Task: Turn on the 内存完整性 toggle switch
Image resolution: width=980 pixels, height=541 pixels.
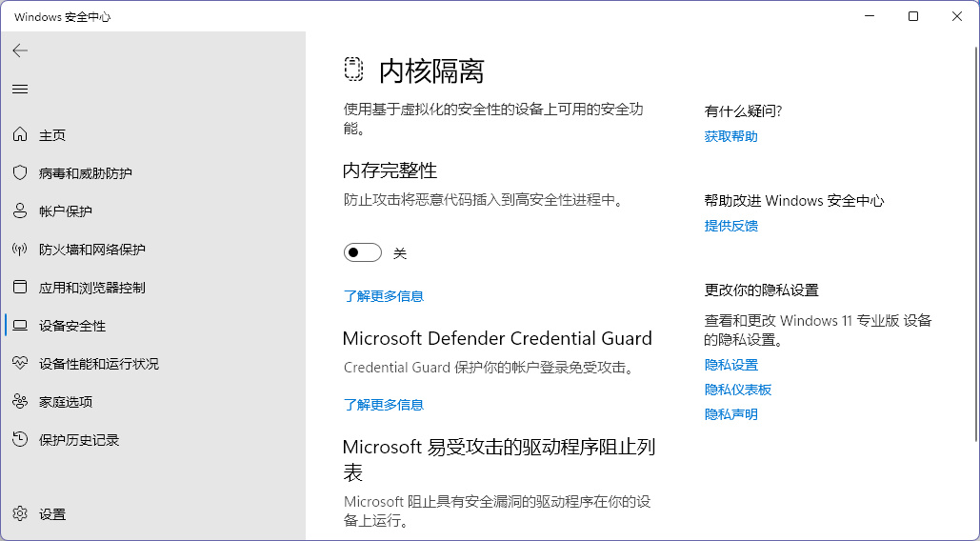Action: 362,252
